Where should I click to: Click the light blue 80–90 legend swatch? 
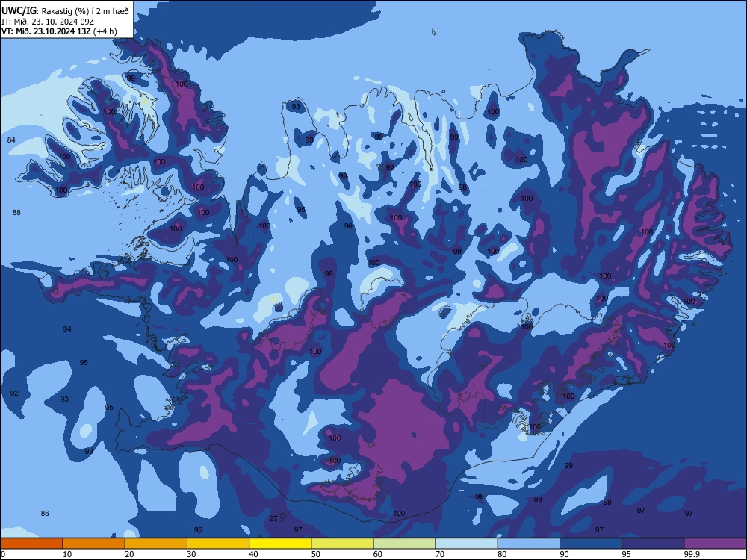point(529,544)
